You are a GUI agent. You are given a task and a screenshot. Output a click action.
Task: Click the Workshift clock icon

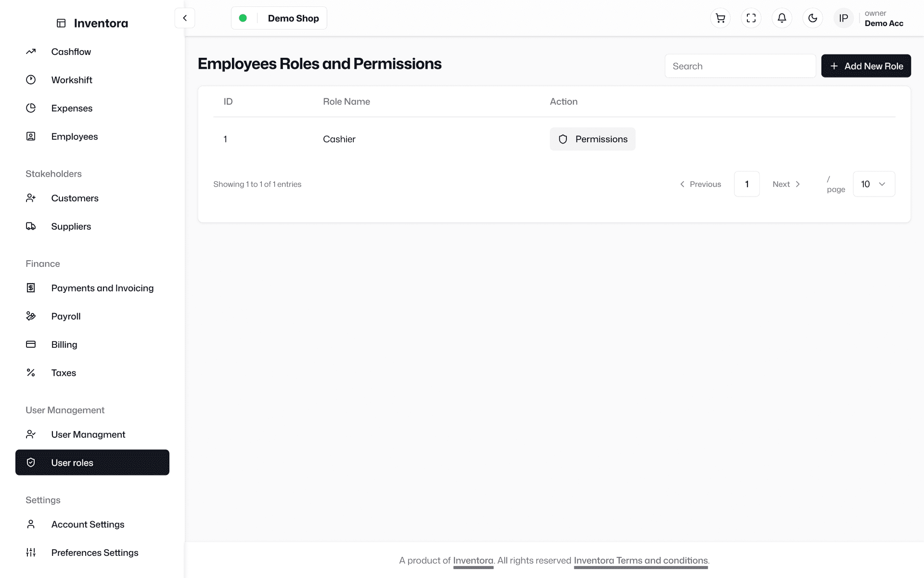(x=31, y=80)
